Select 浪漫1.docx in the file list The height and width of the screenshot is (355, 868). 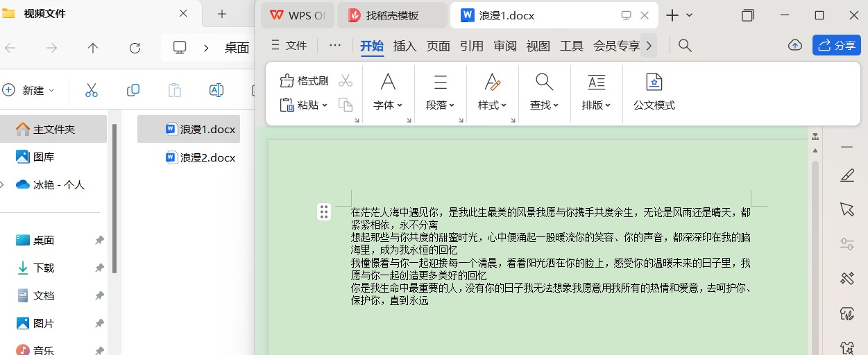pyautogui.click(x=189, y=129)
